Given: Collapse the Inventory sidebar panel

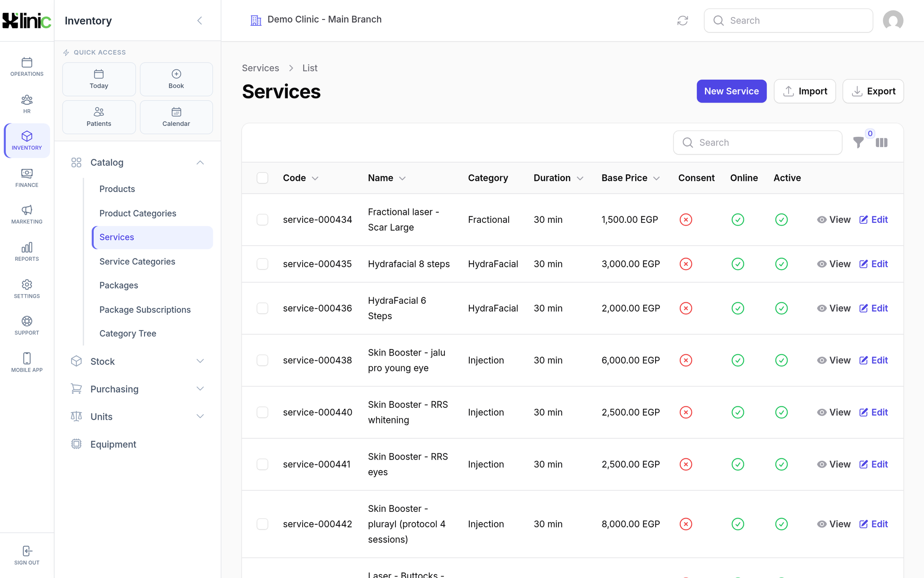Looking at the screenshot, I should tap(200, 20).
